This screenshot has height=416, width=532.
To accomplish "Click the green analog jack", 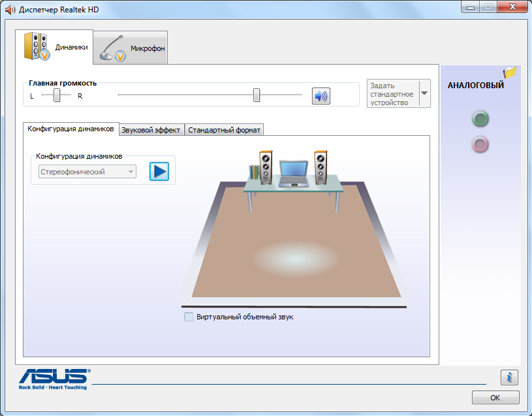I will pos(480,119).
